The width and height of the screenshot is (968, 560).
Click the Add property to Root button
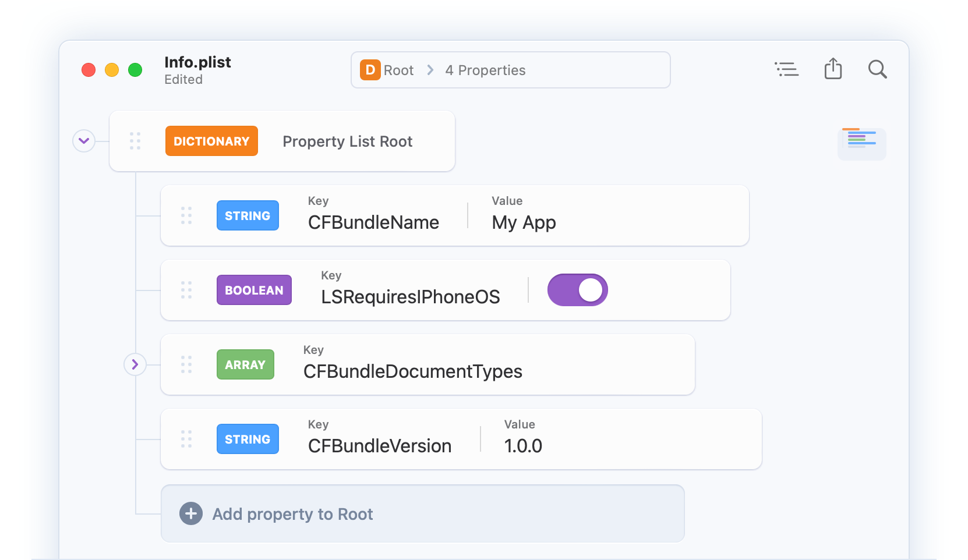292,513
